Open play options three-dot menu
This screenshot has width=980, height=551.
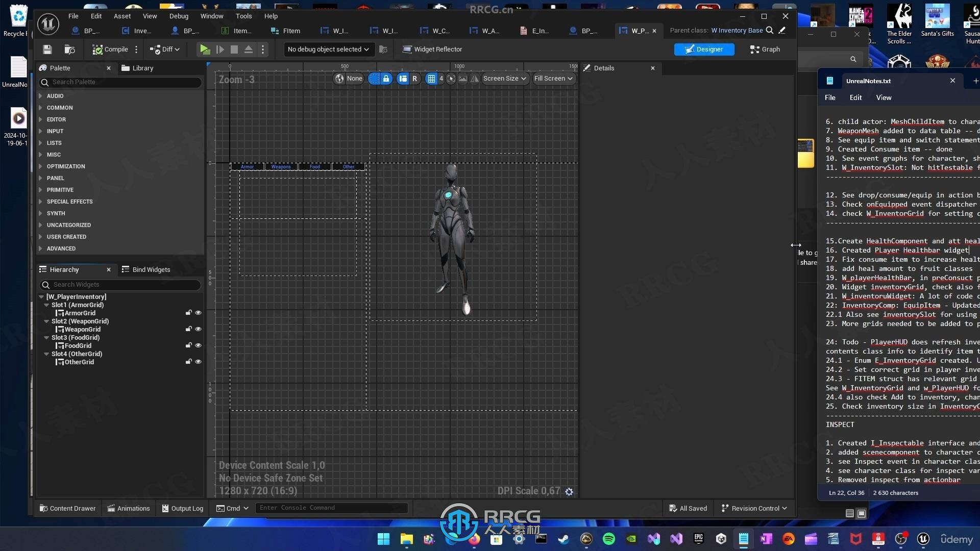pyautogui.click(x=263, y=49)
